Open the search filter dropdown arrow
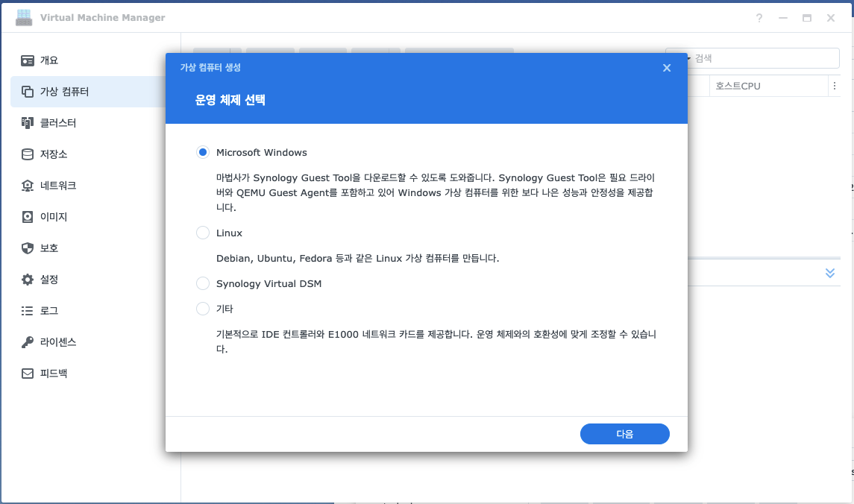Image resolution: width=854 pixels, height=504 pixels. (688, 58)
